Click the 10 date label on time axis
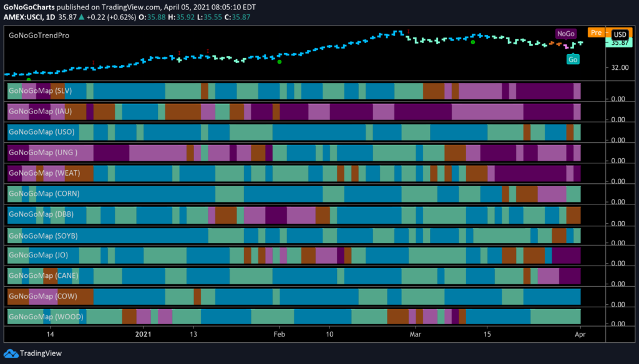Screen dimensions: 639x364 tap(329, 334)
